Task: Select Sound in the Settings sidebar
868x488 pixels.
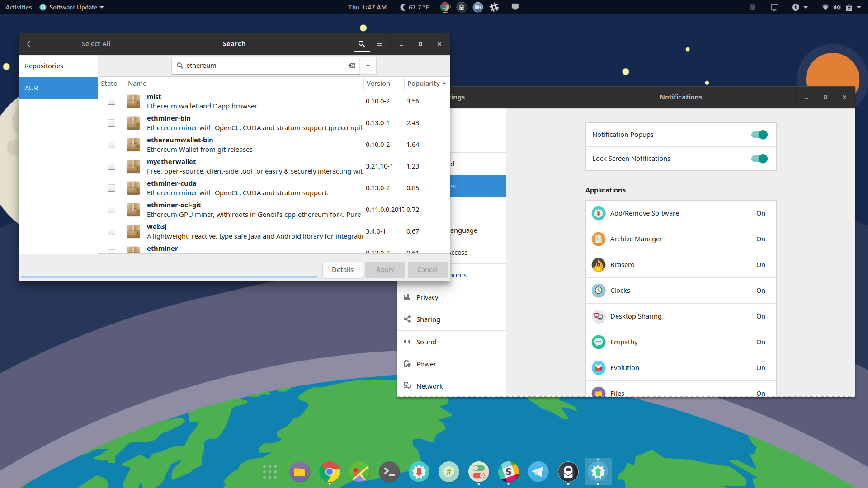Action: [426, 342]
